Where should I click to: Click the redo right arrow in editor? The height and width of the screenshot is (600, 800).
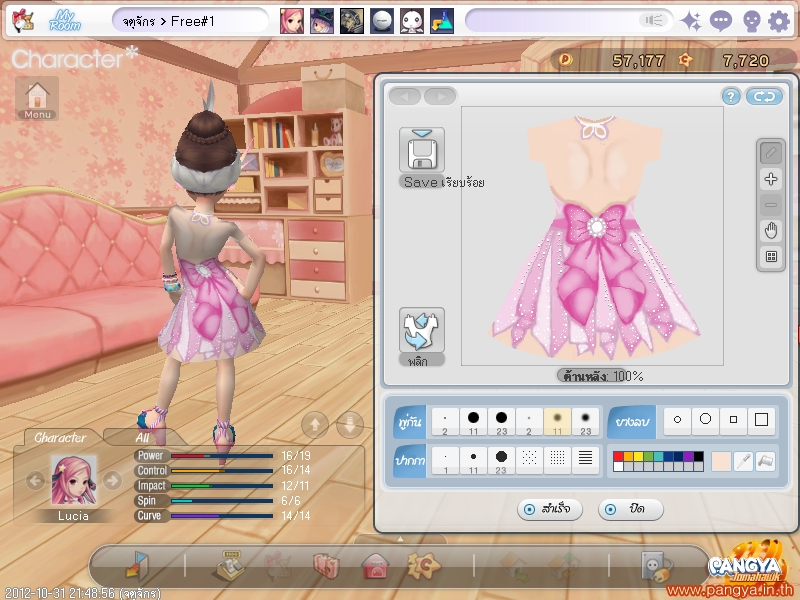tap(440, 96)
